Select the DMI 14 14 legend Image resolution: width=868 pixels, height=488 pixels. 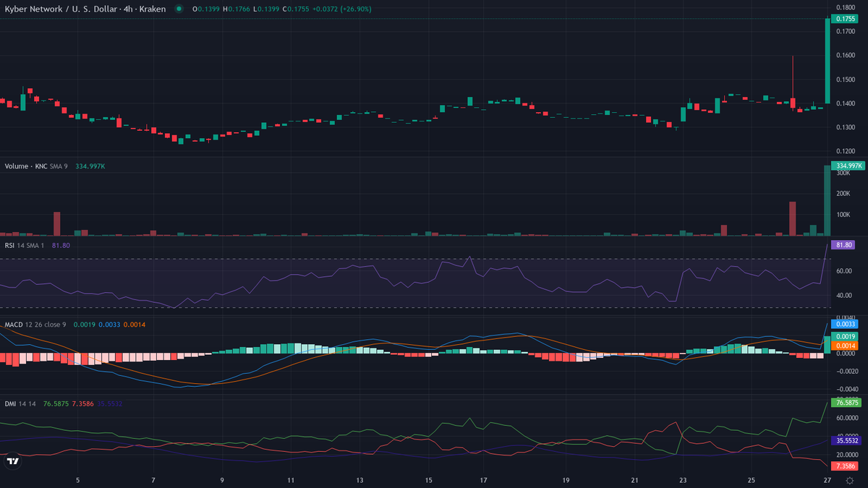pos(20,403)
